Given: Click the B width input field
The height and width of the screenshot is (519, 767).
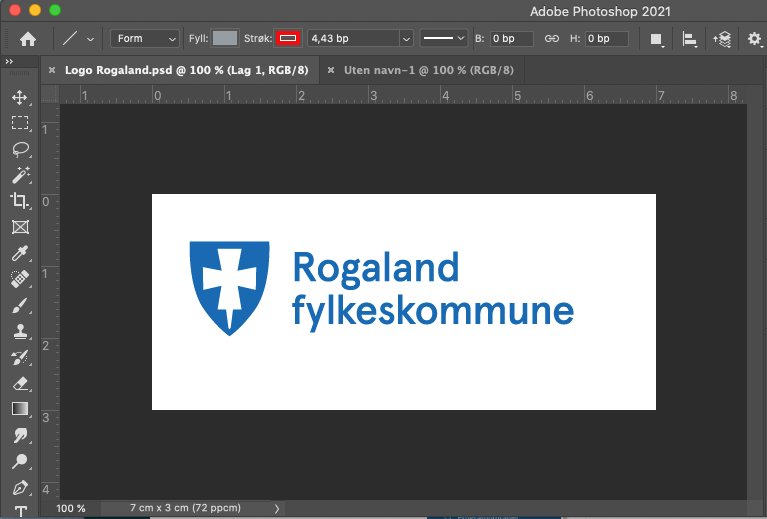Looking at the screenshot, I should pyautogui.click(x=512, y=38).
